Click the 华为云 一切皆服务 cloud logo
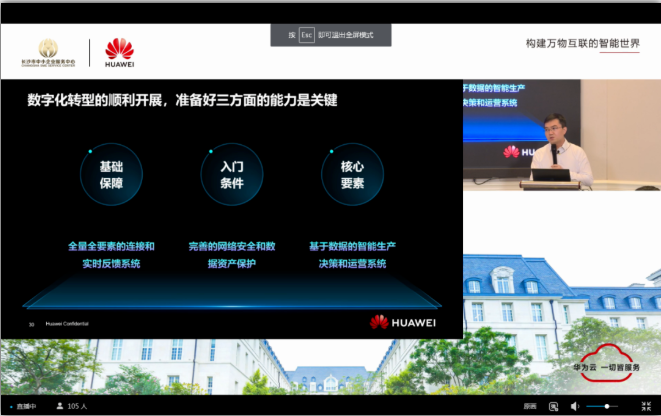The width and height of the screenshot is (661, 416). coord(607,362)
